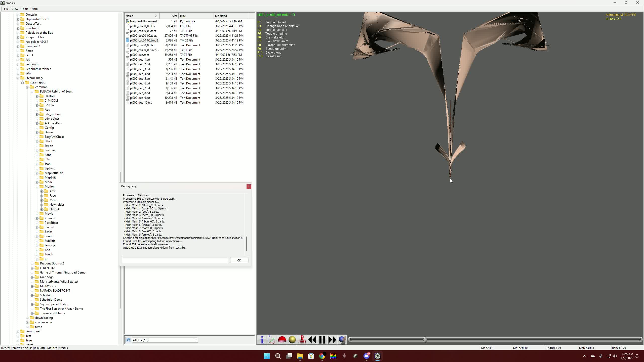This screenshot has height=362, width=644.
Task: Select pl000_dec.tact file in list
Action: point(139,55)
